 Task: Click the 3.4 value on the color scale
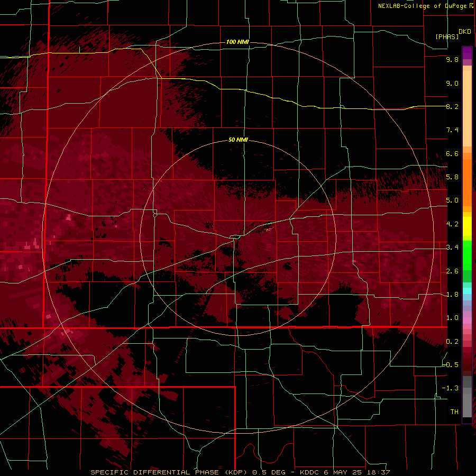pyautogui.click(x=452, y=248)
